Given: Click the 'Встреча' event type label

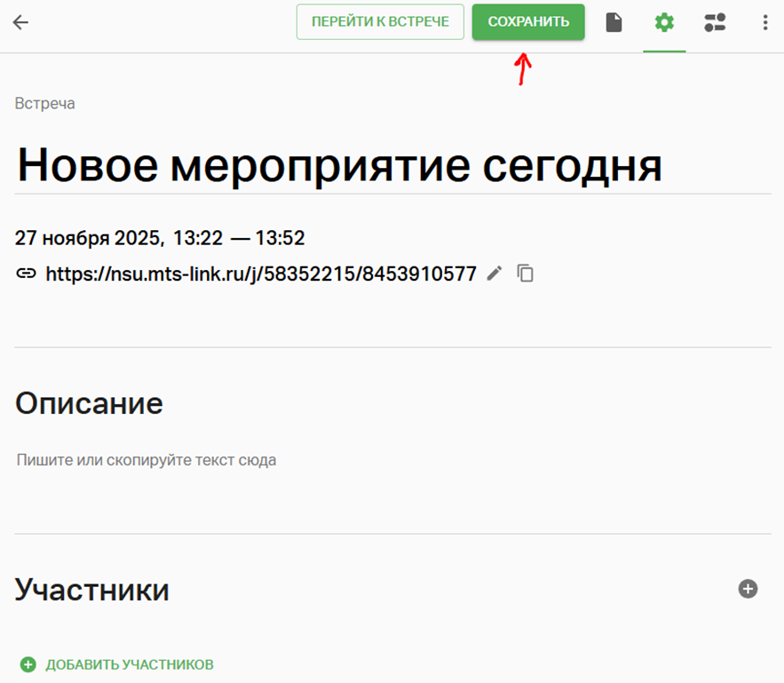Looking at the screenshot, I should pyautogui.click(x=44, y=104).
